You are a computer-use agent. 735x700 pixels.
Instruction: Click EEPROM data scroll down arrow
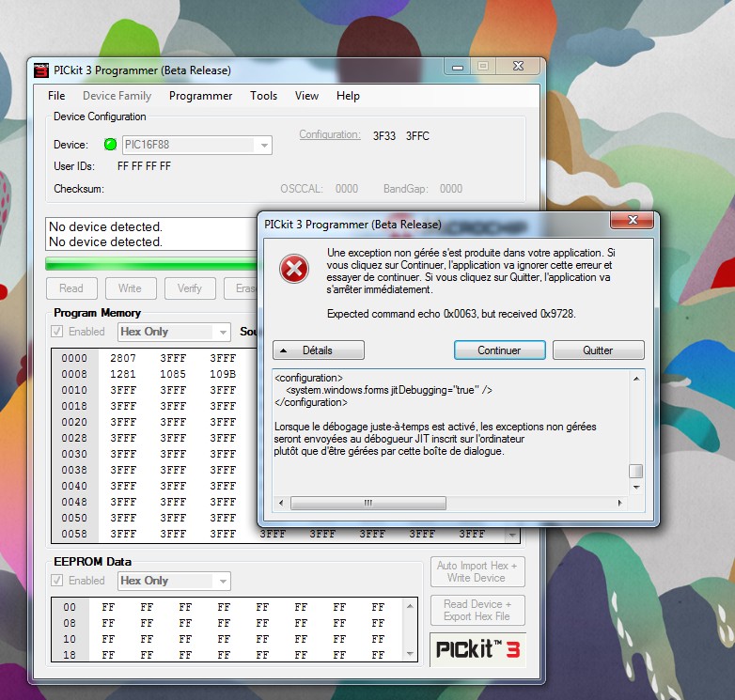click(x=410, y=653)
